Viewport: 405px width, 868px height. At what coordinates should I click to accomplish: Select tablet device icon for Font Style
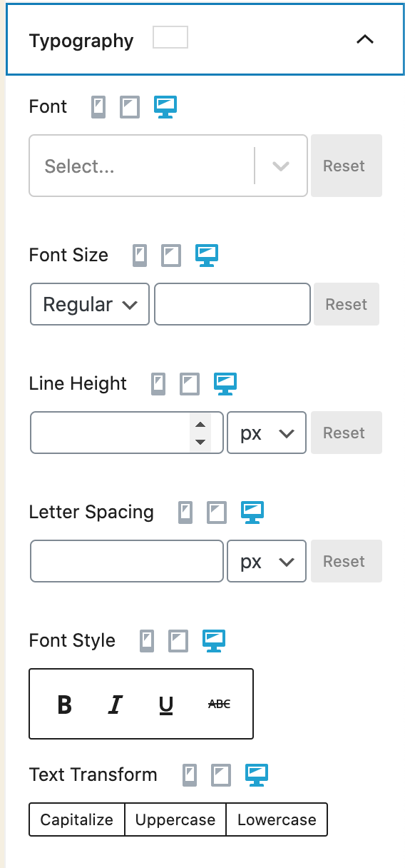(x=178, y=641)
